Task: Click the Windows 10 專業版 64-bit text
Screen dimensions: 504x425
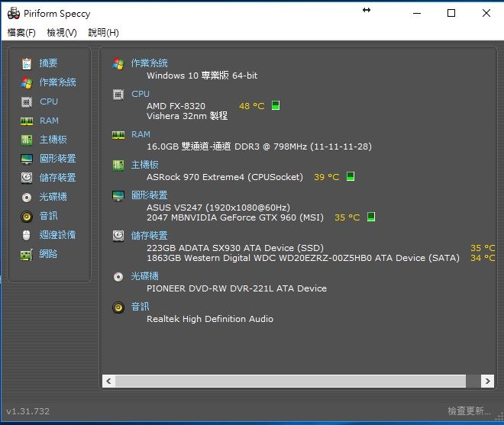Action: pos(202,76)
